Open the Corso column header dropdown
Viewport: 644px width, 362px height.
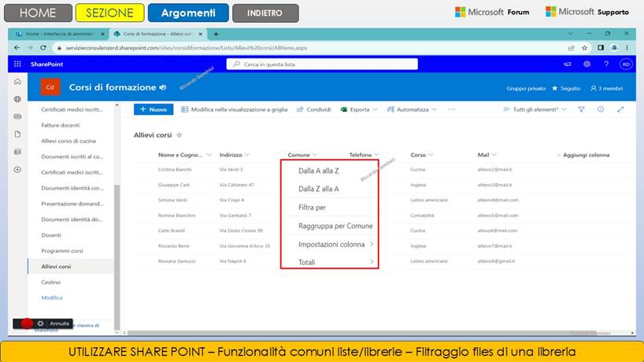coord(431,155)
